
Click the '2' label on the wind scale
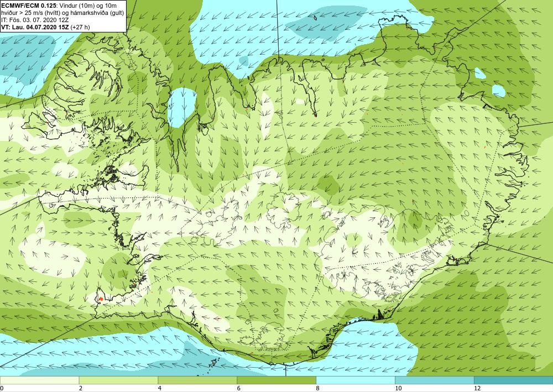[x=81, y=389]
